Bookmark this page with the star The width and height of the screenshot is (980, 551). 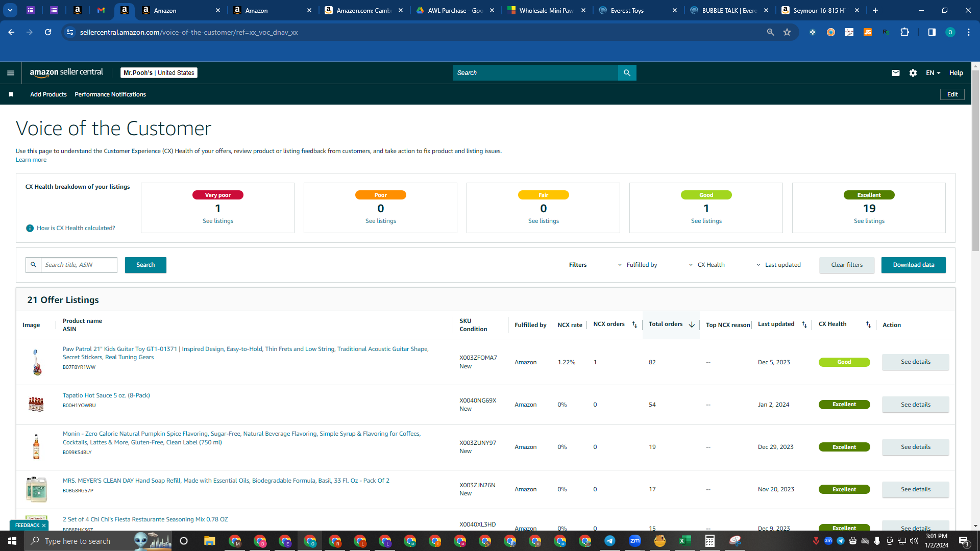tap(787, 32)
